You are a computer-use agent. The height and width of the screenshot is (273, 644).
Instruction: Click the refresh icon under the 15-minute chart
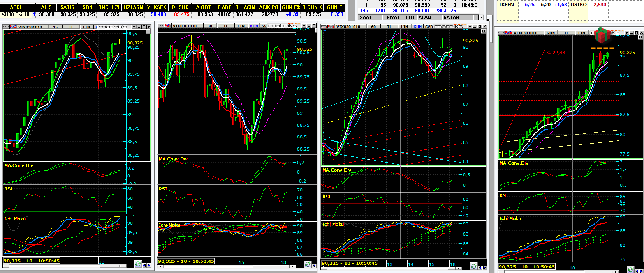point(138,264)
